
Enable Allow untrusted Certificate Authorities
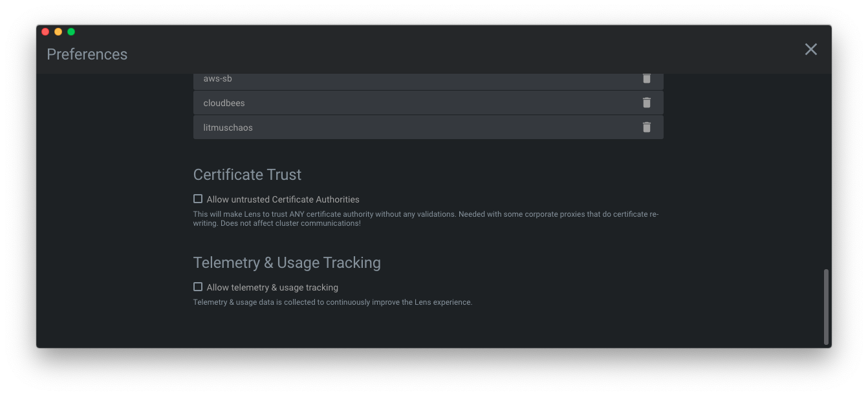(197, 199)
